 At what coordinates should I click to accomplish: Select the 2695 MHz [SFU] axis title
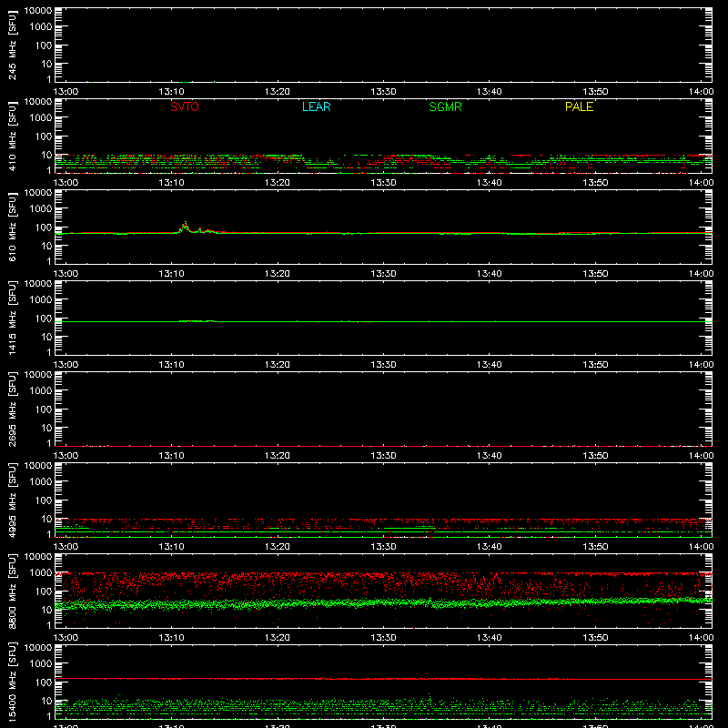point(13,409)
